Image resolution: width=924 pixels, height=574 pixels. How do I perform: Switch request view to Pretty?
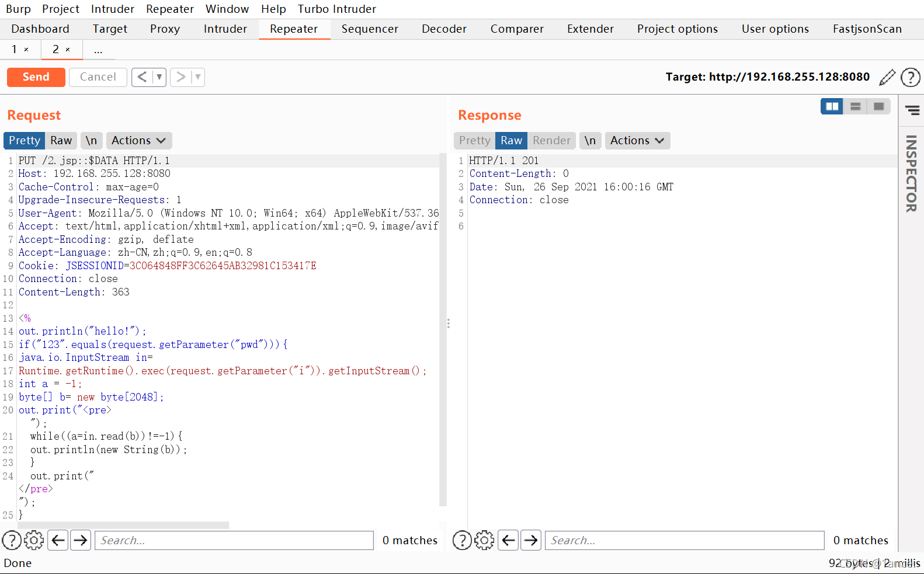tap(24, 141)
